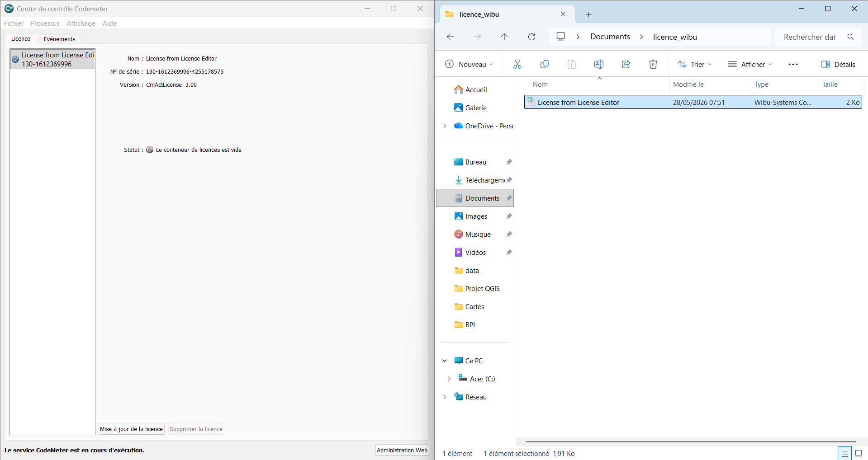Open Galerie in the navigation pane
Image resolution: width=868 pixels, height=460 pixels.
(476, 108)
